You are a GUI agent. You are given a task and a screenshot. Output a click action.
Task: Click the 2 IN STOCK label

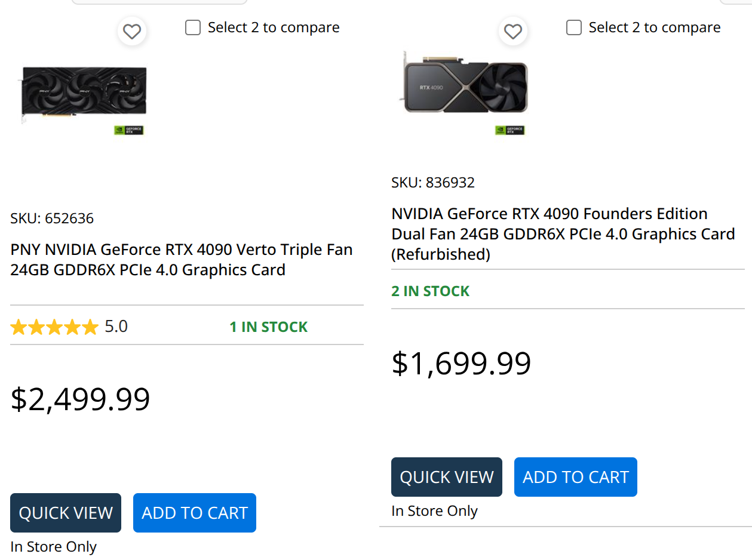(431, 291)
